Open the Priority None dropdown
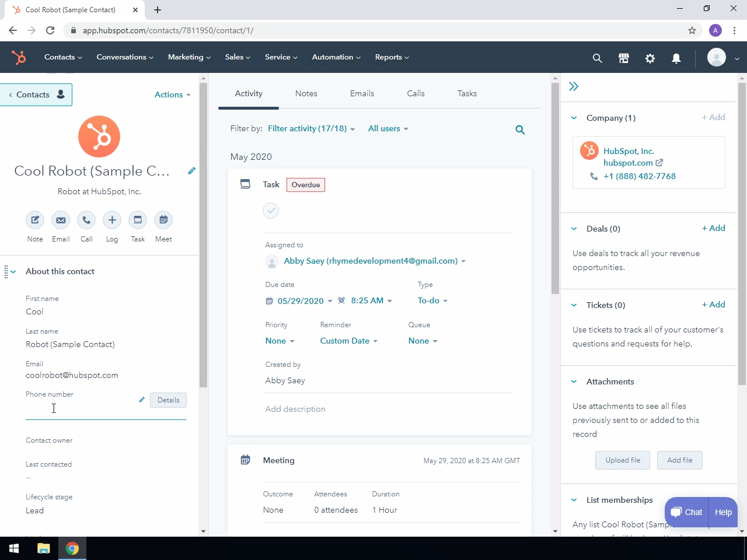Screen dimensions: 747x560 click(x=280, y=341)
